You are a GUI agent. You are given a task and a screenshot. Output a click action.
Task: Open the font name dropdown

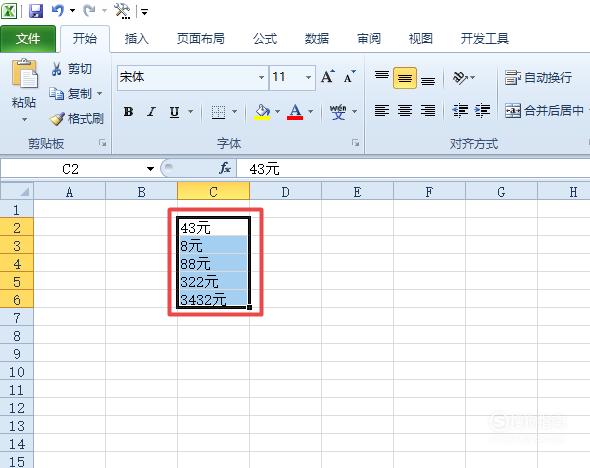(x=261, y=77)
